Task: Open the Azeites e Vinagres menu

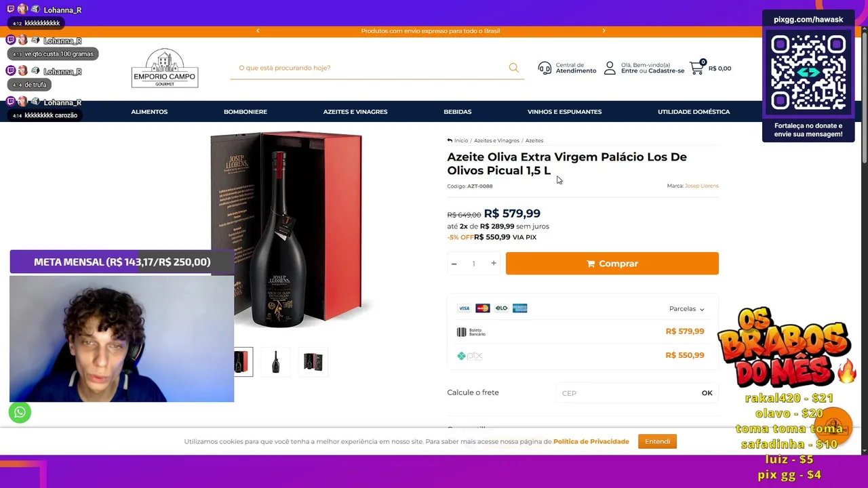Action: (355, 112)
